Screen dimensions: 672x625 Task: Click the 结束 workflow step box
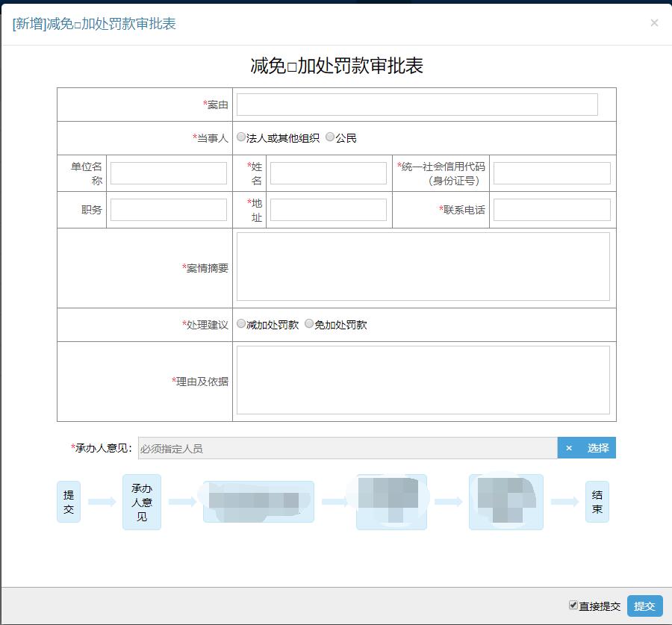pyautogui.click(x=597, y=502)
